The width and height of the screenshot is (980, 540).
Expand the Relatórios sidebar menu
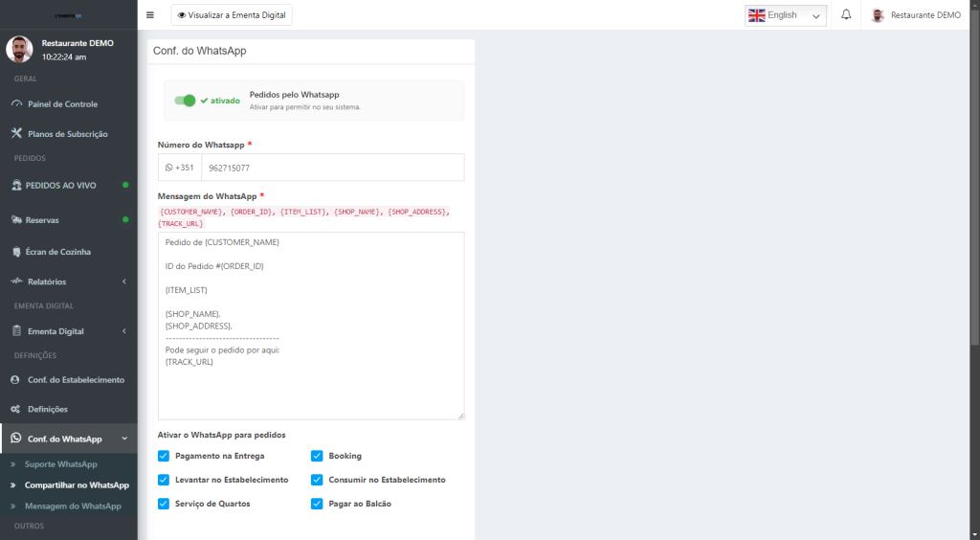67,281
